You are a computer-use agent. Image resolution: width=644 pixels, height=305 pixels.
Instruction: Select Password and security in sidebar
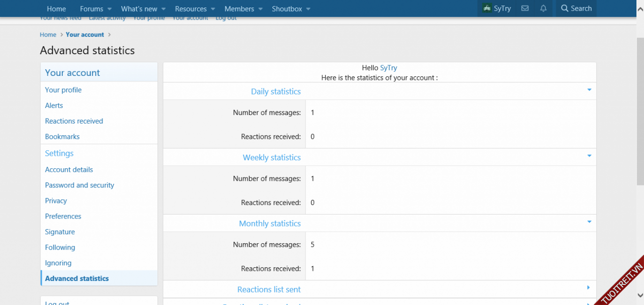pos(79,185)
